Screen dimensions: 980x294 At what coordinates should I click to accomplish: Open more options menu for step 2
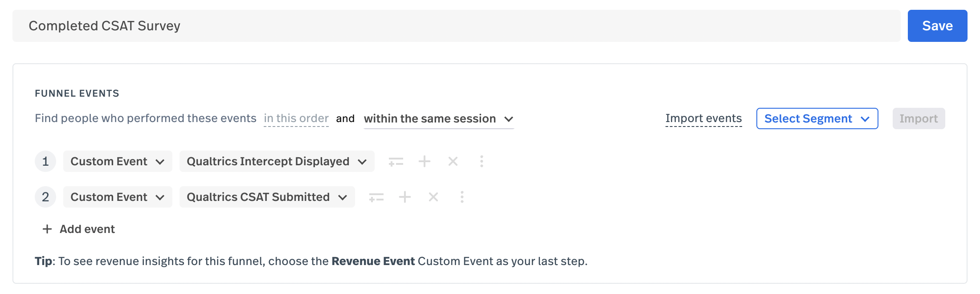coord(462,197)
